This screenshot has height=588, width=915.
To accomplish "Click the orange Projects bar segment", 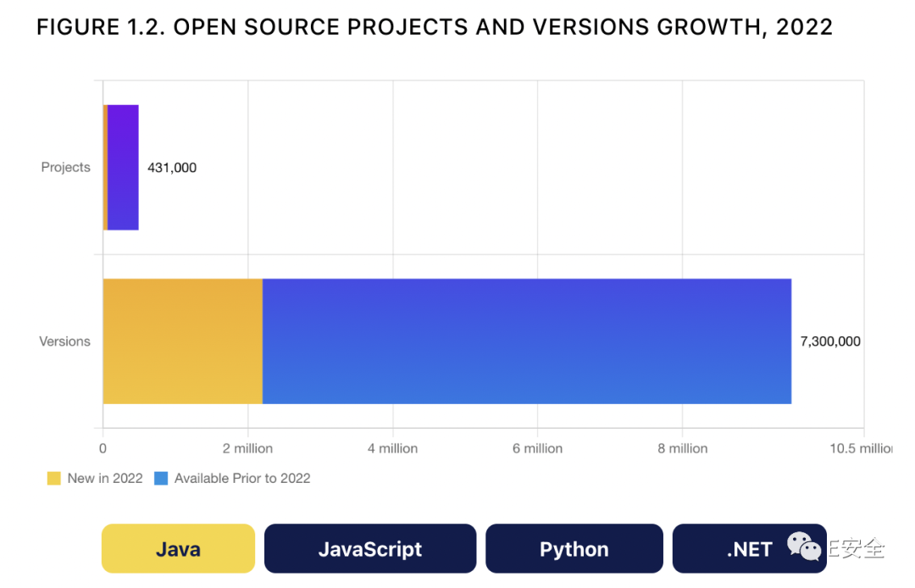I will 105,168.
